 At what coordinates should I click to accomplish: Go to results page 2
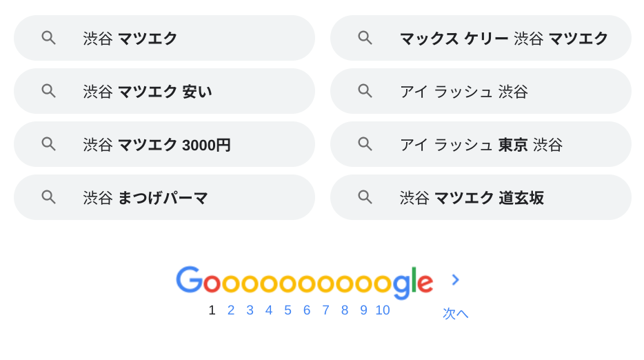[231, 310]
